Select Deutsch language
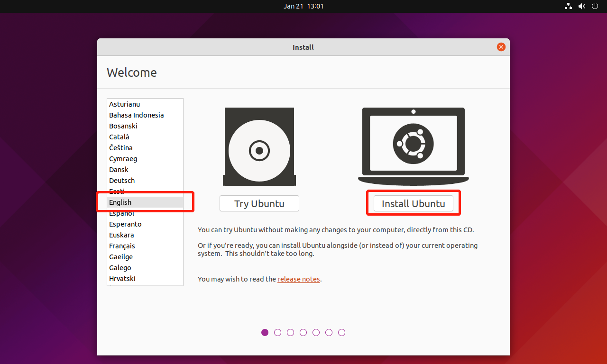Viewport: 607px width, 364px height. 145,181
